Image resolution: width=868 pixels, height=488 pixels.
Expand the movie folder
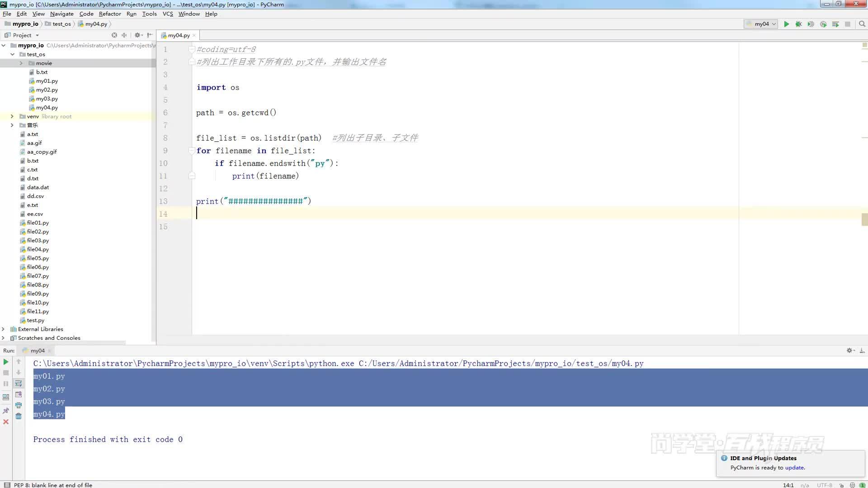click(21, 63)
